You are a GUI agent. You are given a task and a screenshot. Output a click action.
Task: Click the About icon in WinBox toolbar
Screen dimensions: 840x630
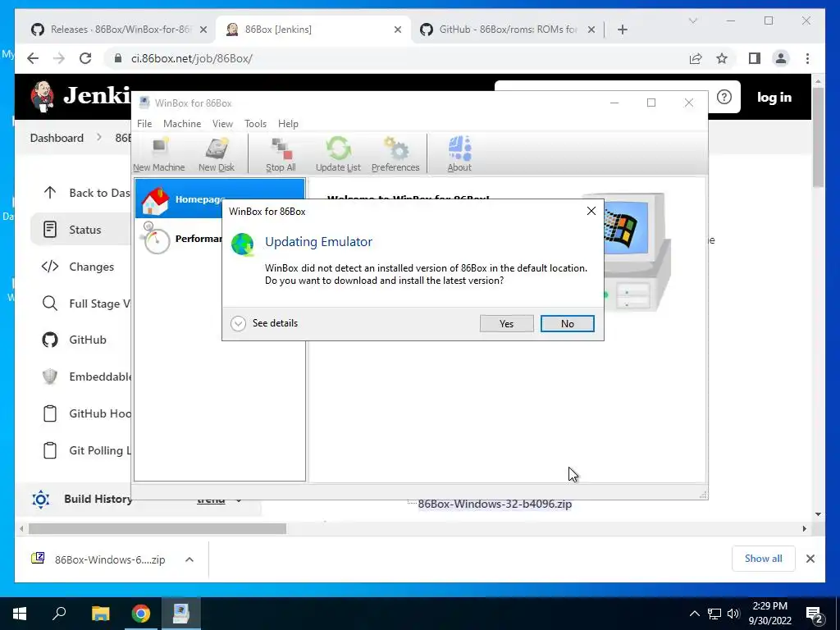[459, 154]
